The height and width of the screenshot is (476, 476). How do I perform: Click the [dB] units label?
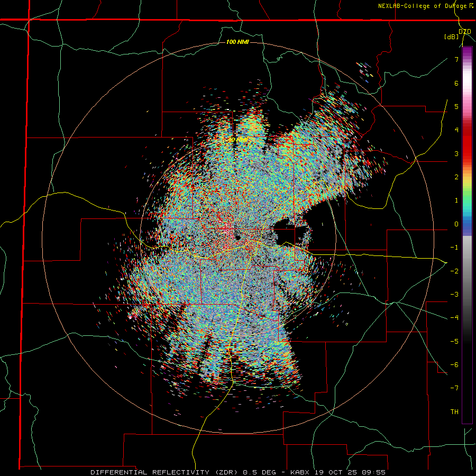451,36
